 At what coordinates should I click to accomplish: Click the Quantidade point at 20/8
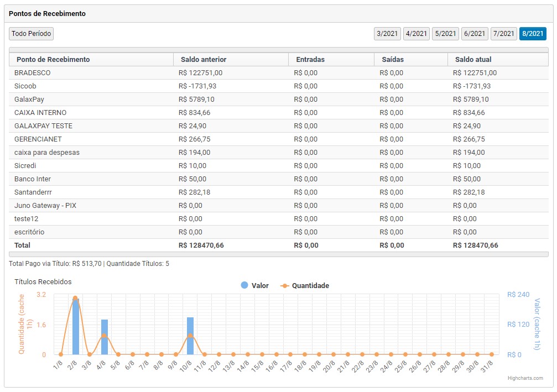click(334, 354)
